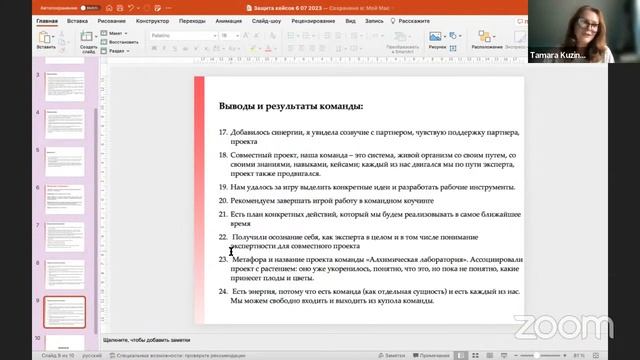The image size is (640, 360).
Task: Expand the Расположение dropdown arrow
Action: tap(494, 37)
